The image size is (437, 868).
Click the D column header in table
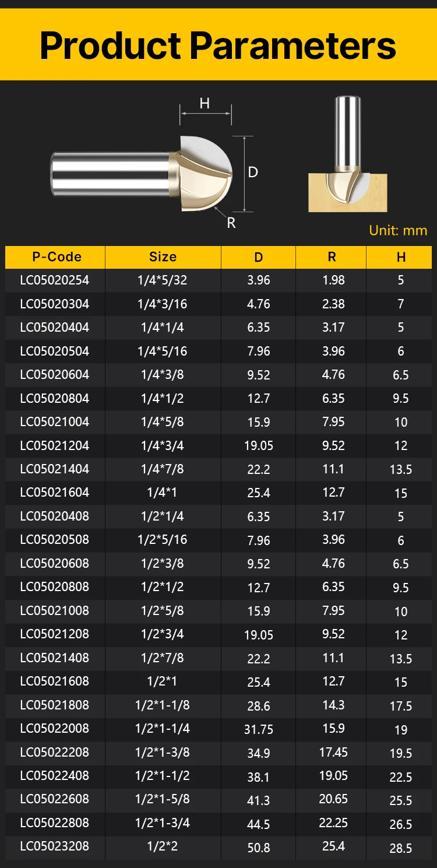coord(258,258)
